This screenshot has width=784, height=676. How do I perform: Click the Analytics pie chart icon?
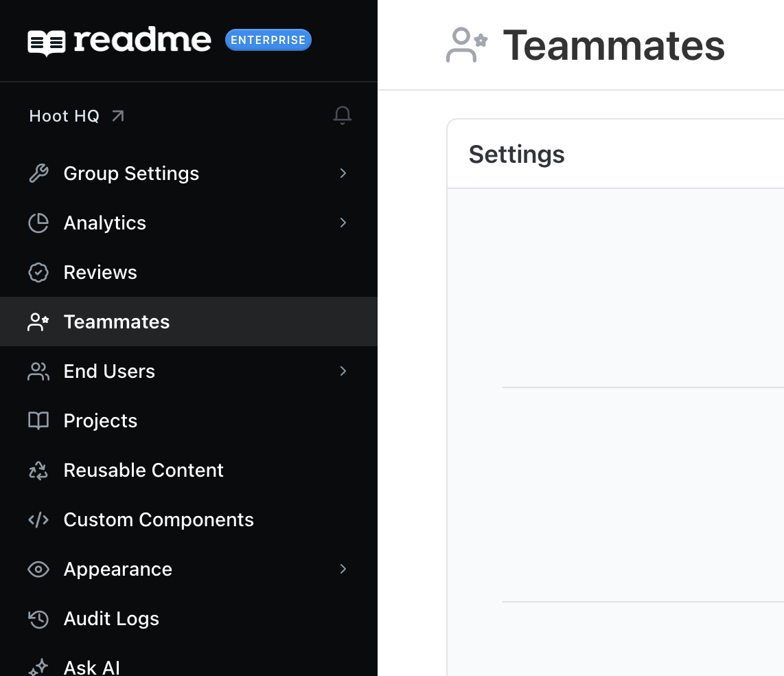[x=38, y=223]
